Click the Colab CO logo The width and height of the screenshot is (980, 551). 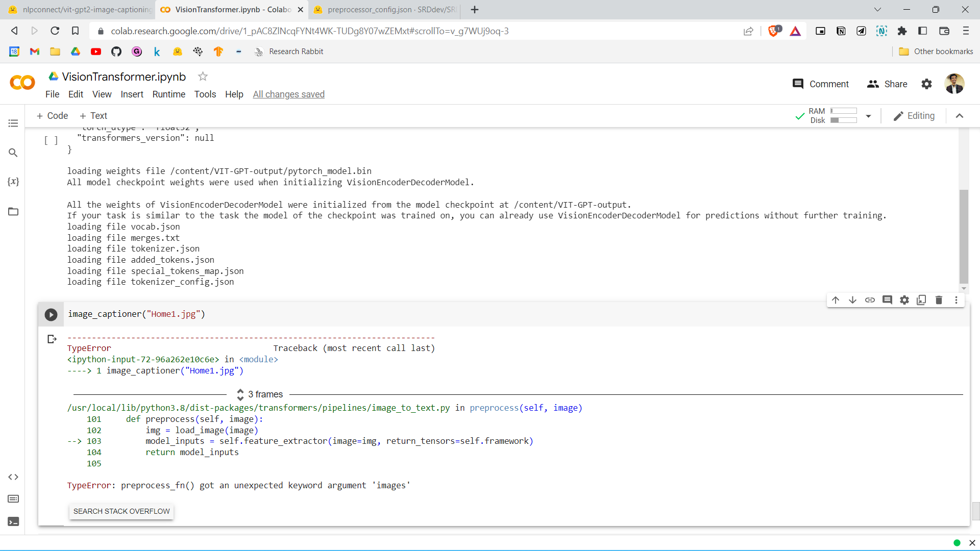click(x=22, y=83)
